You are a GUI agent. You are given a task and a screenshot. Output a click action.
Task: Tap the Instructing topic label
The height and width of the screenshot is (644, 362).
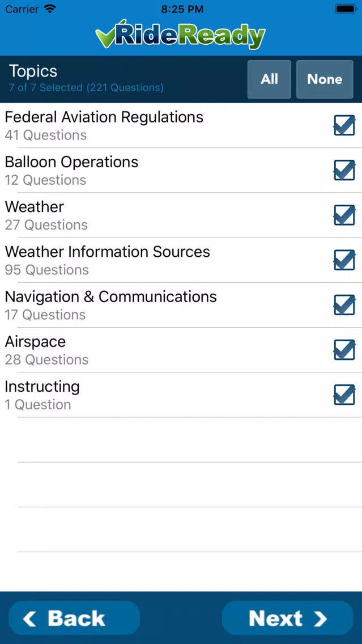point(42,387)
